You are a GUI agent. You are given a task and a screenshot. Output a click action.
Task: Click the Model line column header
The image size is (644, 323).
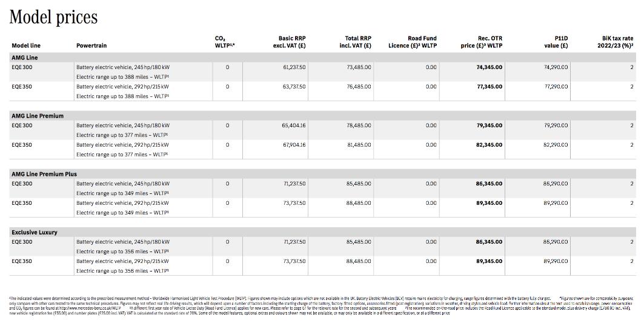(x=26, y=45)
